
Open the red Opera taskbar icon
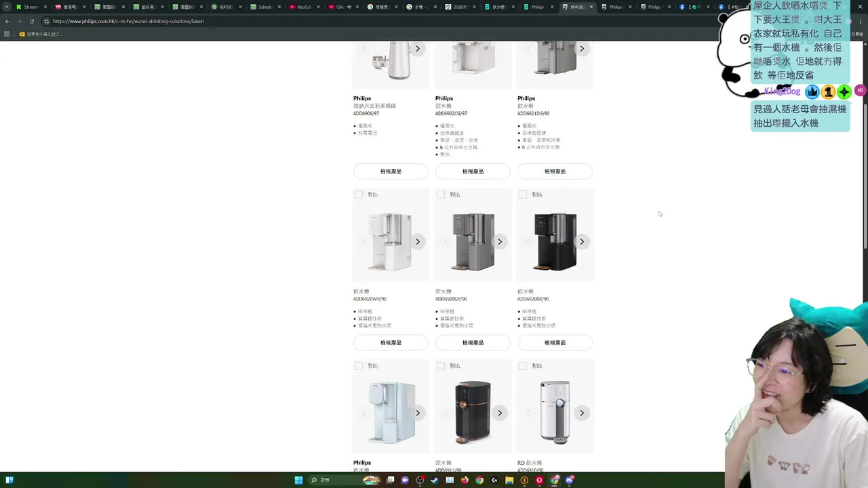(539, 480)
